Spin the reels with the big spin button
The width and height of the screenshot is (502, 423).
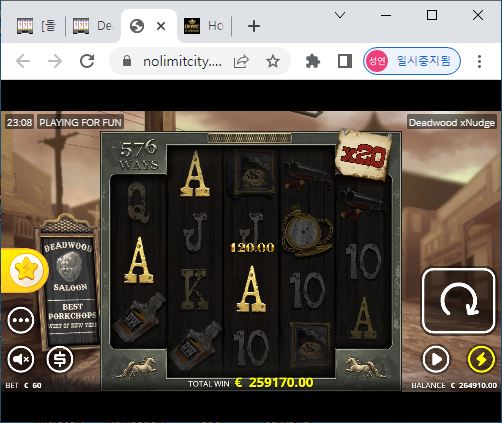point(458,301)
